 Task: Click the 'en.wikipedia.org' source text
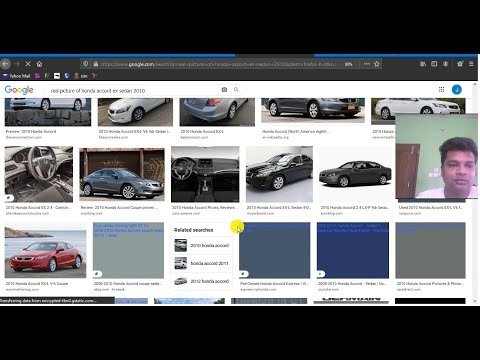point(275,137)
